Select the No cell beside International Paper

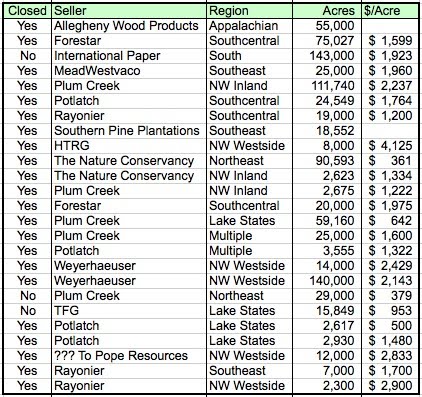tap(27, 56)
